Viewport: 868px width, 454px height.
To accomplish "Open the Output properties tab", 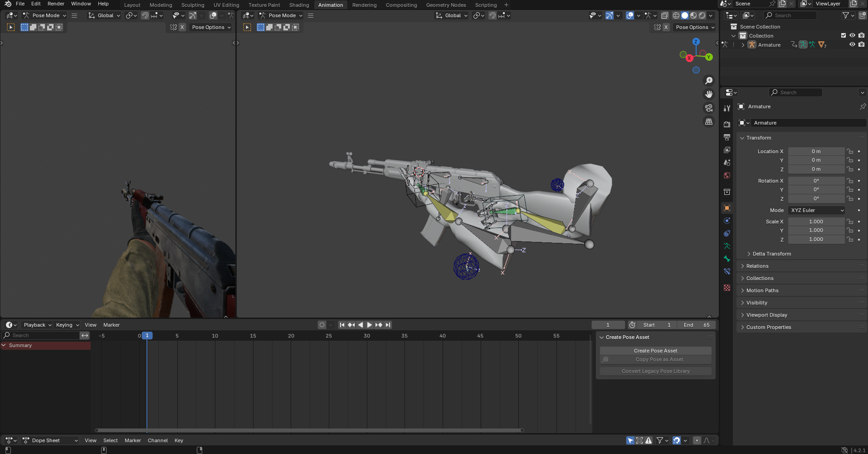I will coord(727,137).
